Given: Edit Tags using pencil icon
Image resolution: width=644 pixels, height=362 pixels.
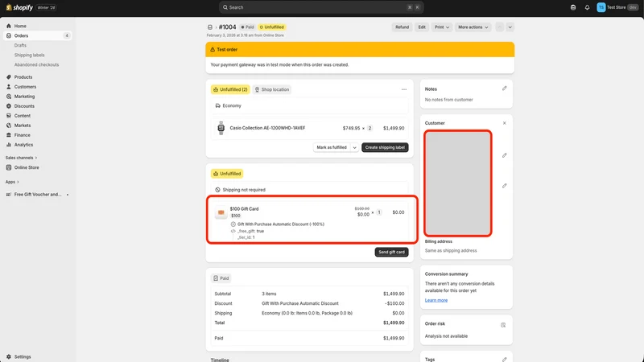Looking at the screenshot, I should [505, 359].
